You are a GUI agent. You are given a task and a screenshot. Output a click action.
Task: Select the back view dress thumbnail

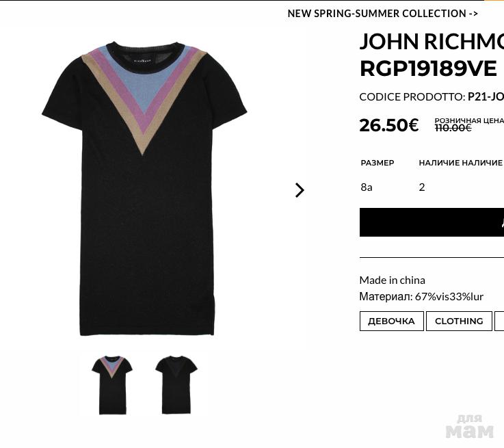(176, 385)
